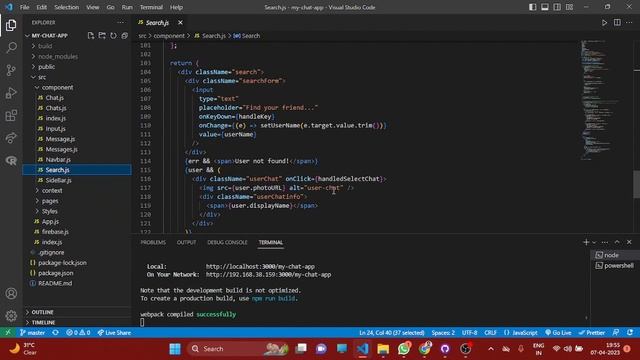The image size is (640, 360).
Task: Open the Terminal menu
Action: pos(151,7)
